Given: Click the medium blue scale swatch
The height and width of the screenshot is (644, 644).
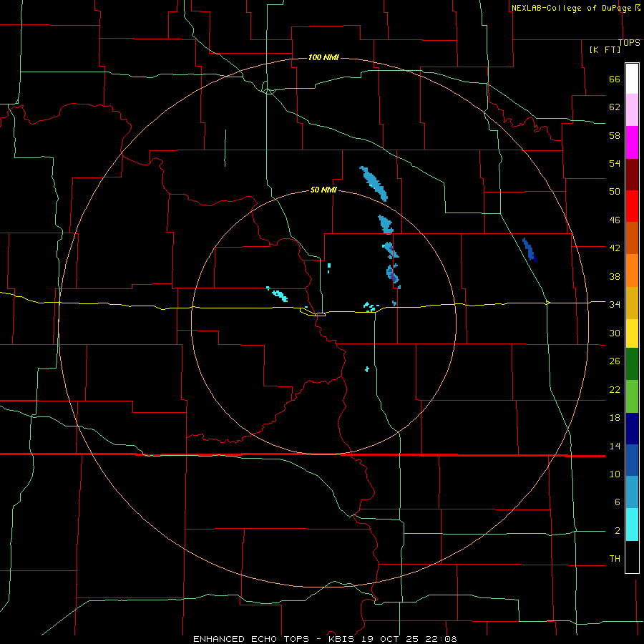Looking at the screenshot, I should (x=632, y=460).
